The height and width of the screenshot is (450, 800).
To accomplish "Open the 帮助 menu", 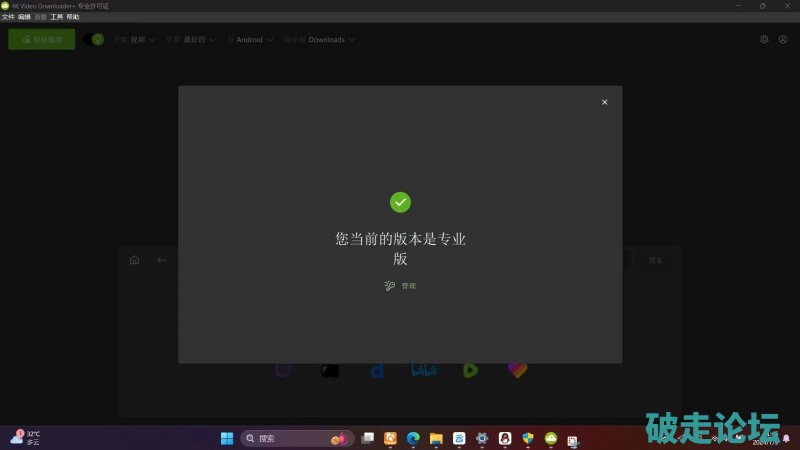I will pyautogui.click(x=73, y=17).
